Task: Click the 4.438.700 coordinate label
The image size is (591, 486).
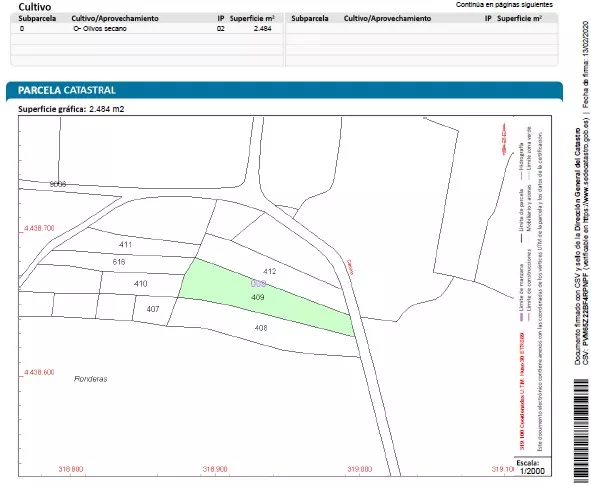Action: point(39,228)
